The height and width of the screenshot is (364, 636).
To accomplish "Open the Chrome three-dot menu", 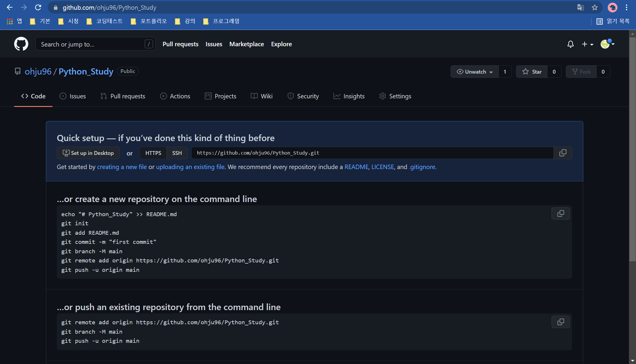I will tap(627, 7).
